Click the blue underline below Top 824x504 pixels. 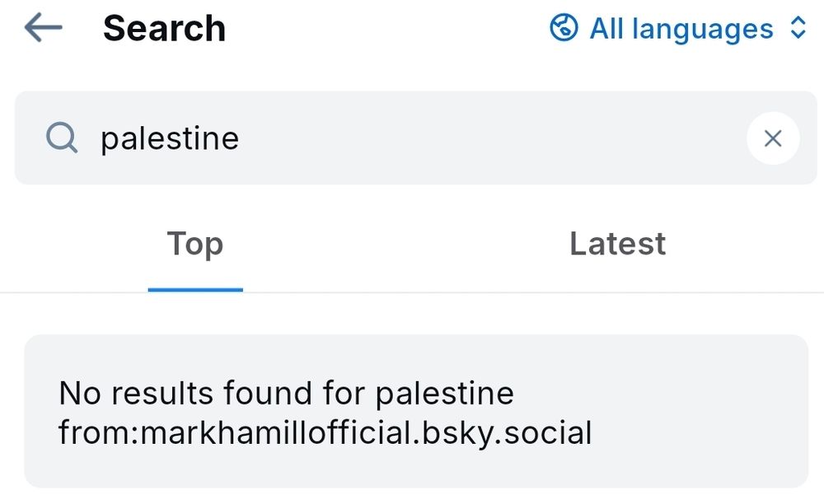[194, 288]
